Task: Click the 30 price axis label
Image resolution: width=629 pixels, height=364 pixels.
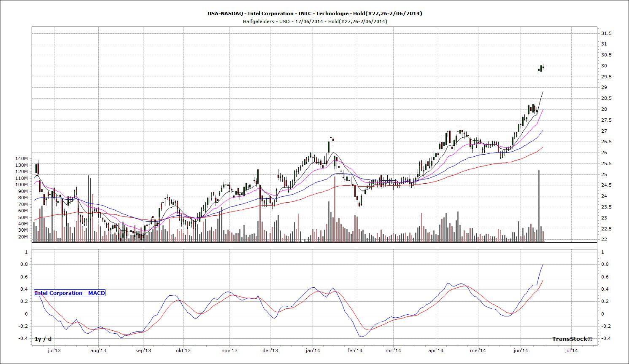Action: [604, 66]
